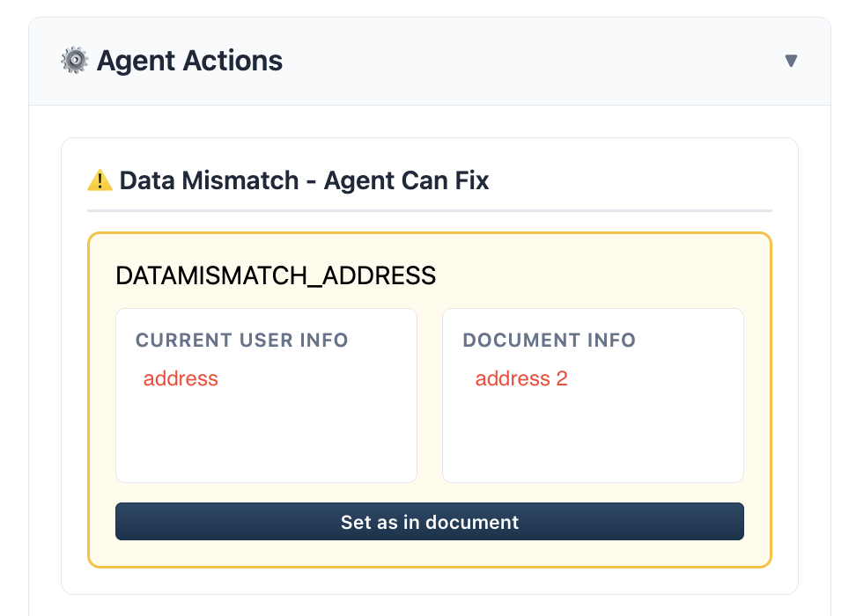
Task: Click blank space below "address" in user info box
Action: [264, 436]
